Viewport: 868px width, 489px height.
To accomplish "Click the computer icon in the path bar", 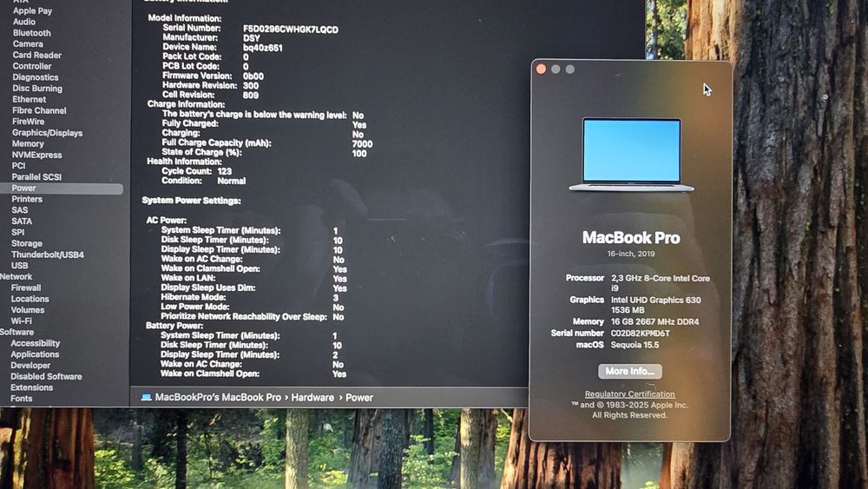I will click(x=146, y=397).
